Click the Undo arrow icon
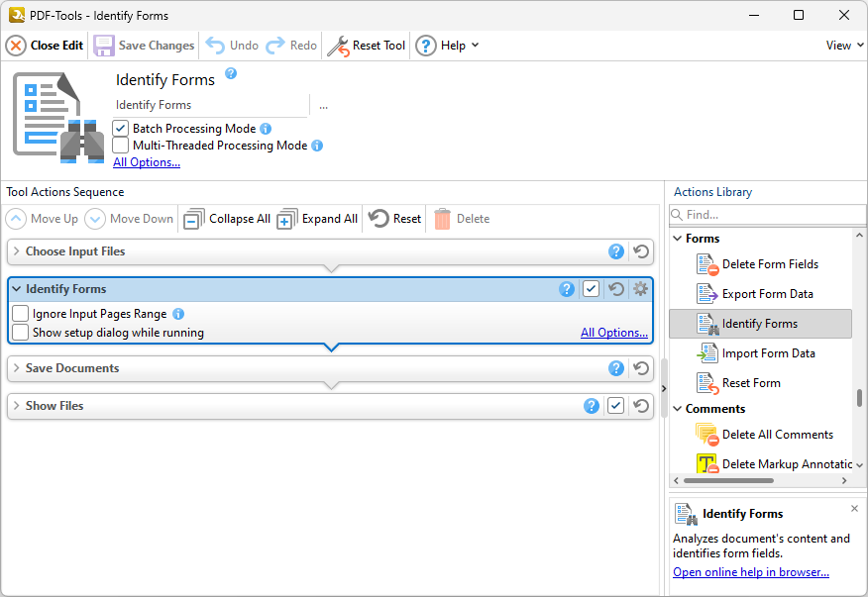Screen dimensions: 868x597 tap(215, 46)
